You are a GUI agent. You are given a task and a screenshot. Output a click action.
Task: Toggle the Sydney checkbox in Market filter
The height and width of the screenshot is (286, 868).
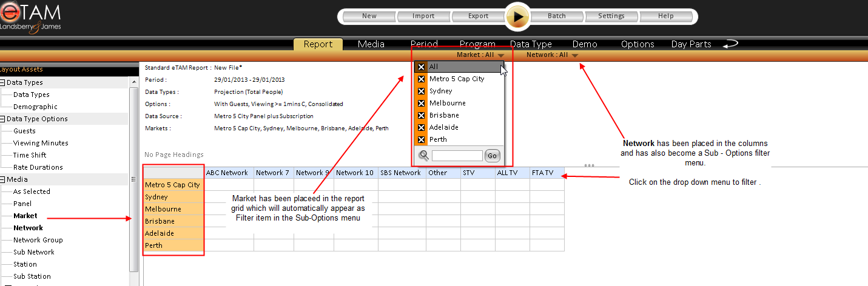coord(421,91)
